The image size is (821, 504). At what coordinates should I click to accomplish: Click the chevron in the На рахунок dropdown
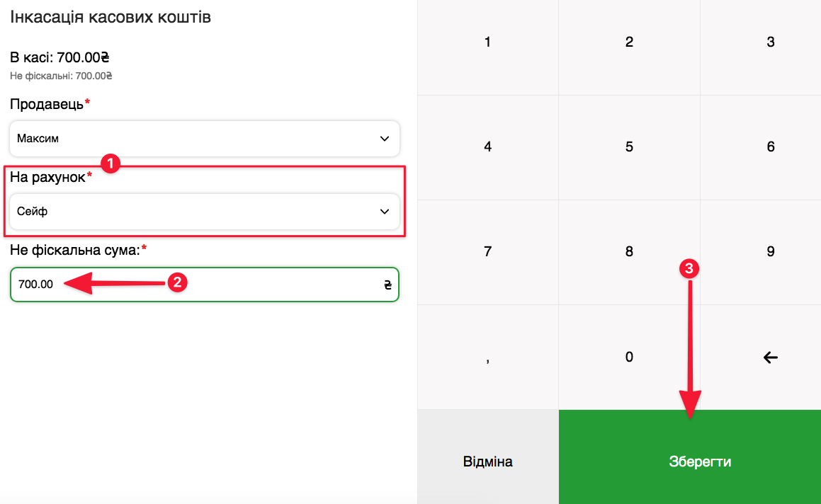click(385, 212)
